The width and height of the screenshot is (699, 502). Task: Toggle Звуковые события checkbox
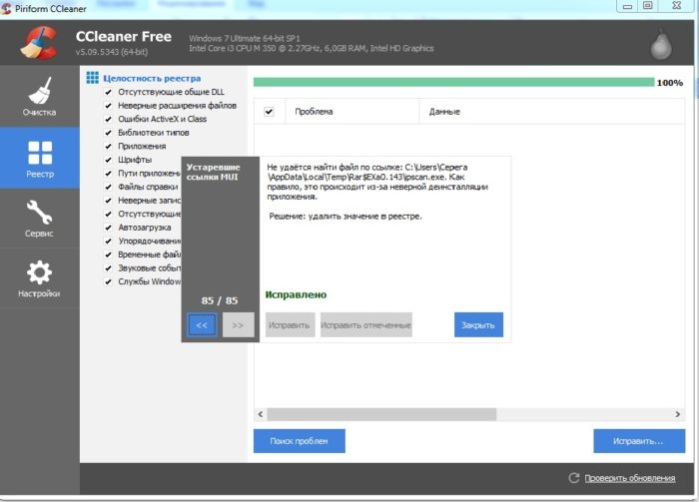(108, 268)
